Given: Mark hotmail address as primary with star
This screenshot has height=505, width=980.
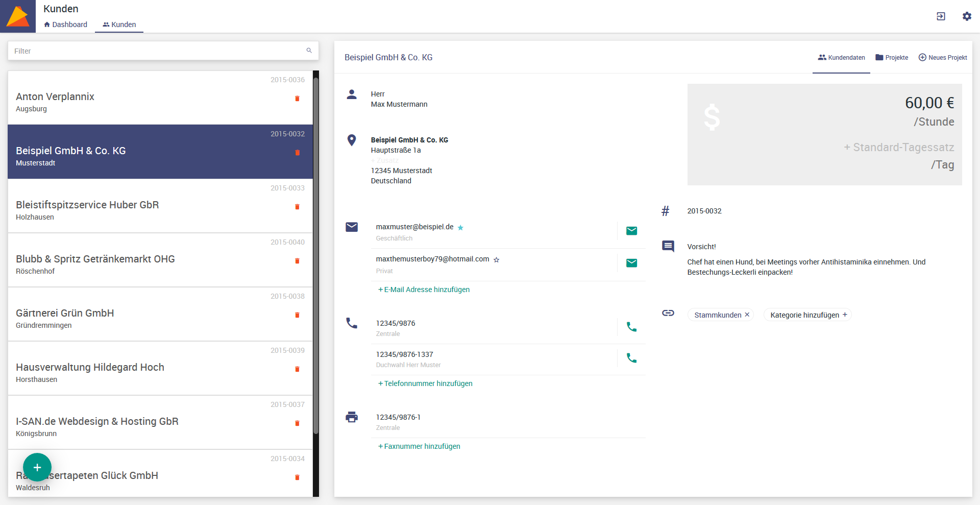Looking at the screenshot, I should [496, 260].
